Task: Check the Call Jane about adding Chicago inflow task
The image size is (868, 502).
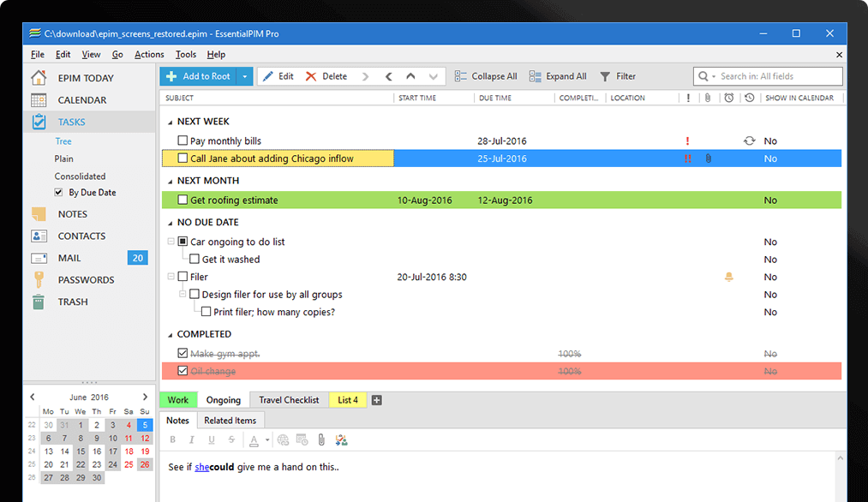Action: (x=183, y=158)
